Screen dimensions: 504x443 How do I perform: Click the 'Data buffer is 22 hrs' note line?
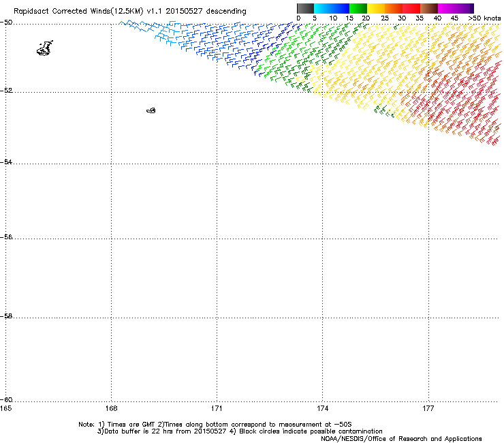pos(240,431)
